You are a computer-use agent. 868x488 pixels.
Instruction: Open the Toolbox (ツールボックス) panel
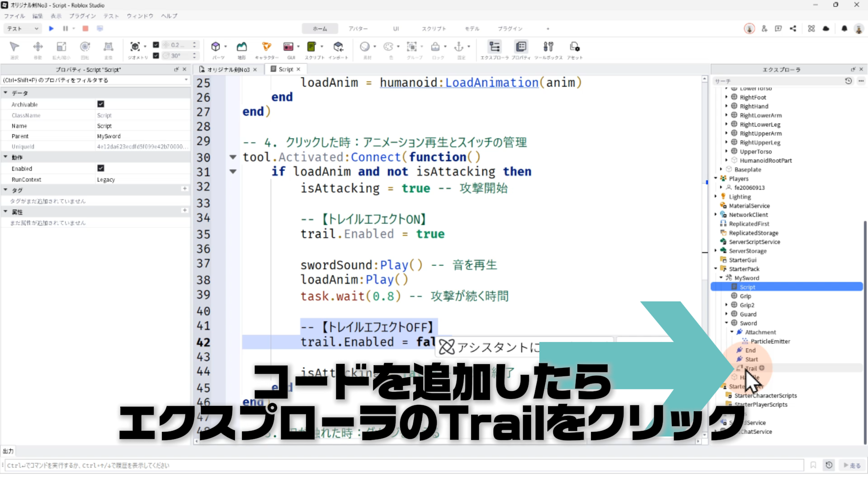pos(548,47)
